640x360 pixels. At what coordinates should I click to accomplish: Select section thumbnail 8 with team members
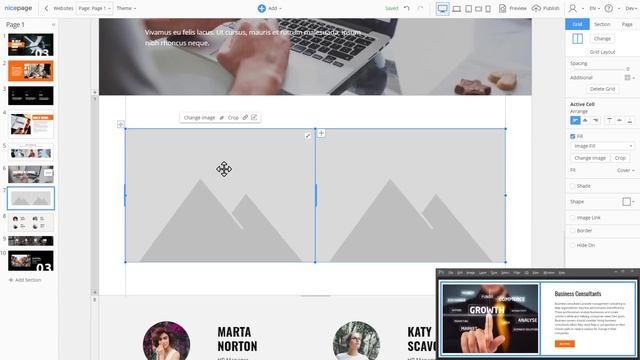tap(31, 222)
